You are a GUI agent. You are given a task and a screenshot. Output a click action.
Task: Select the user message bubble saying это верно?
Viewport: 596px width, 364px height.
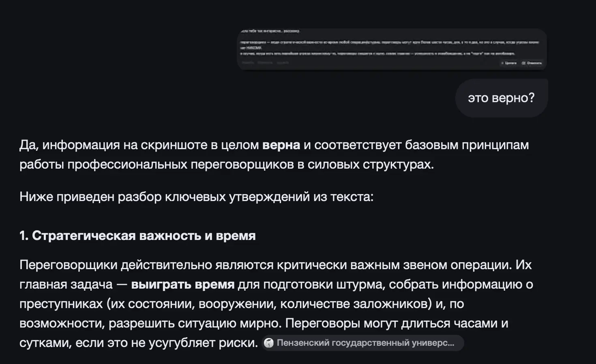pos(502,98)
